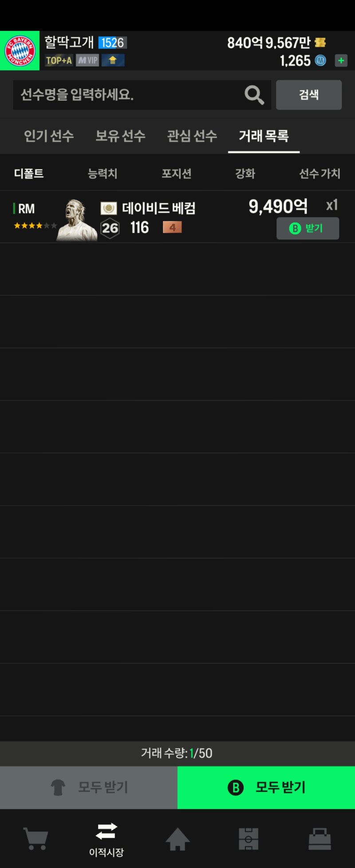Add MC points with green plus icon
Image resolution: width=355 pixels, height=868 pixels.
(341, 60)
